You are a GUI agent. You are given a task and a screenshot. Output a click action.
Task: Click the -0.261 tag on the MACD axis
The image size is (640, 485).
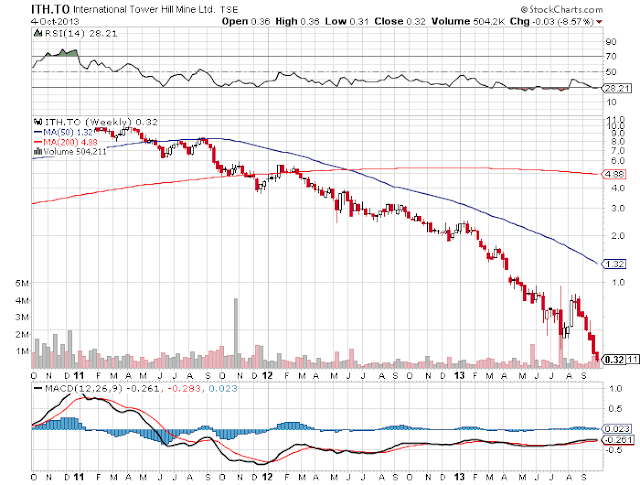click(x=618, y=440)
